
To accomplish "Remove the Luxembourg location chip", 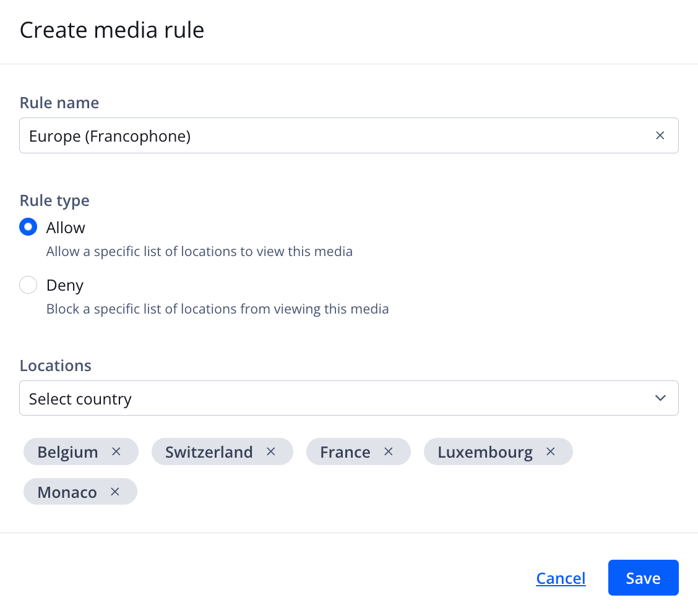I will [550, 451].
